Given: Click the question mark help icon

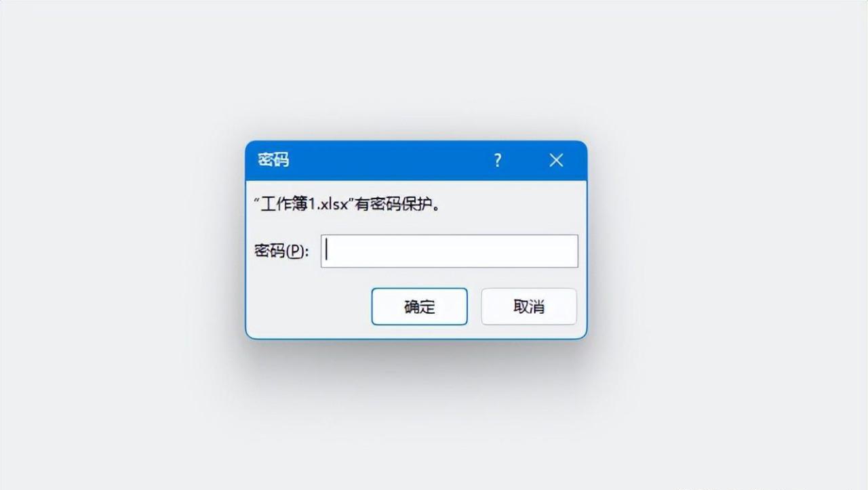Looking at the screenshot, I should coord(498,161).
